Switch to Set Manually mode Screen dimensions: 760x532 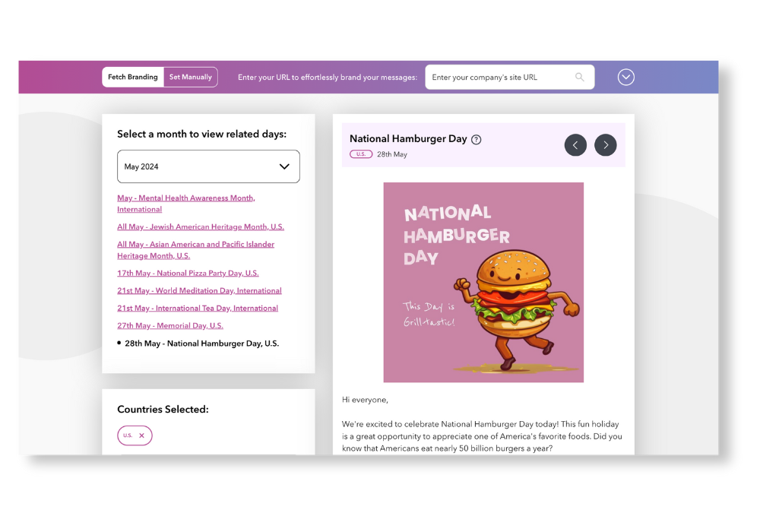191,78
